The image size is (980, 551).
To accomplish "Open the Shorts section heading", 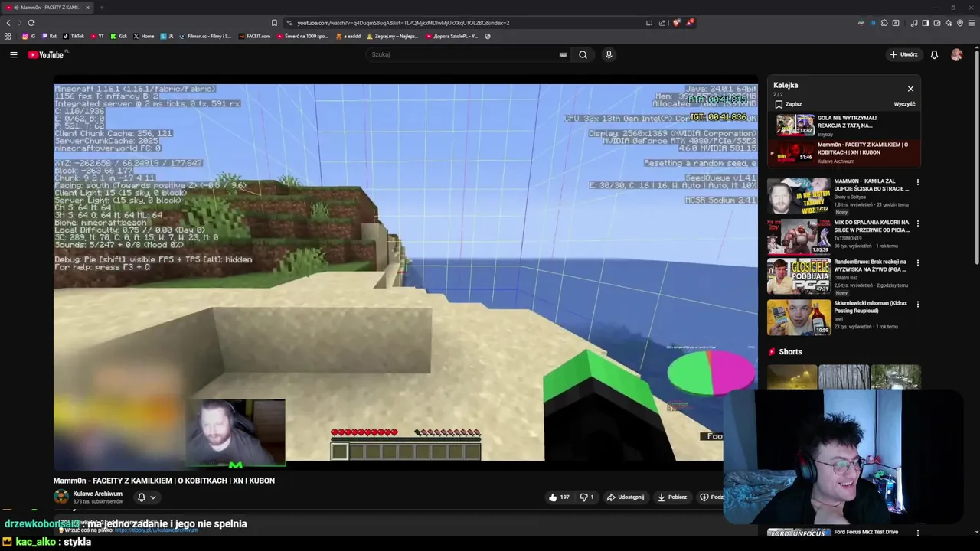I will pos(790,352).
